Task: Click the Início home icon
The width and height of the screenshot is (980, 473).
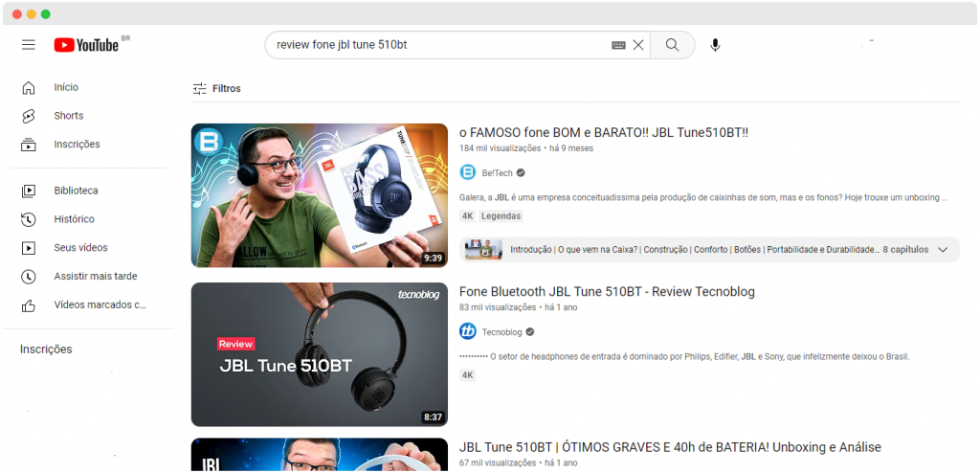Action: click(x=28, y=87)
